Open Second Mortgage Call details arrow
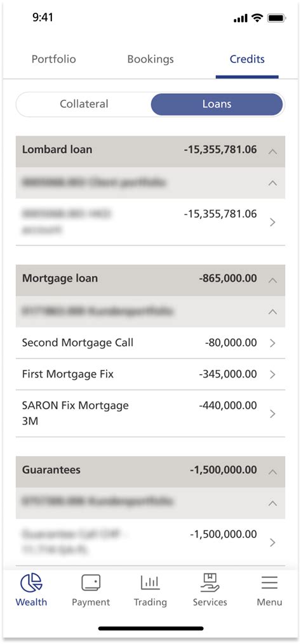Image resolution: width=301 pixels, height=644 pixels. (x=272, y=343)
